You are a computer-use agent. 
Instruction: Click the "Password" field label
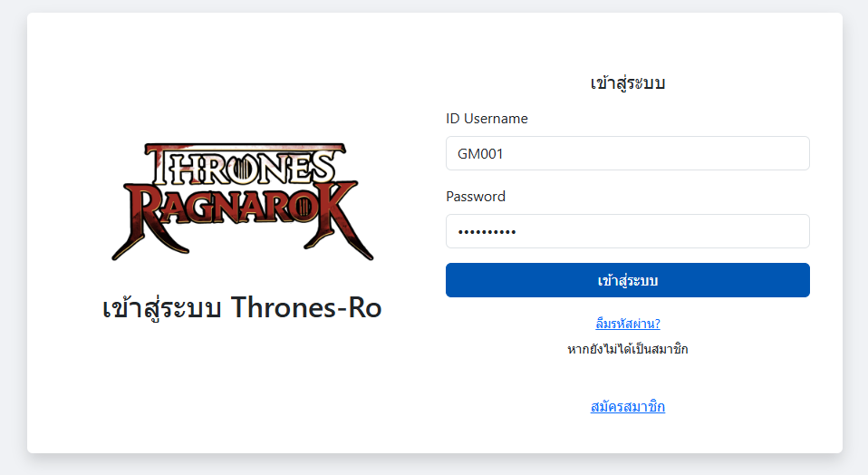pyautogui.click(x=476, y=197)
